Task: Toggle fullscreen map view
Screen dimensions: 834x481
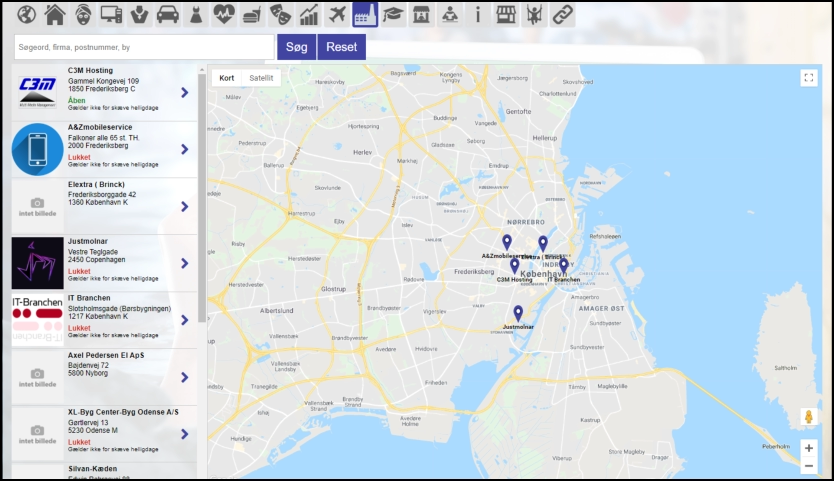Action: click(808, 78)
